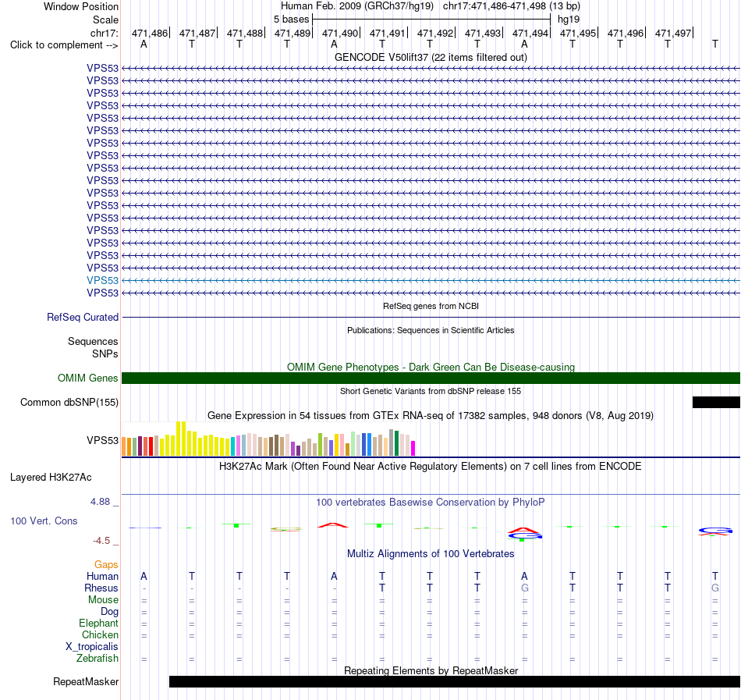Click the 'Dog' alignment row label
Screen dimensions: 741x700
click(x=109, y=612)
